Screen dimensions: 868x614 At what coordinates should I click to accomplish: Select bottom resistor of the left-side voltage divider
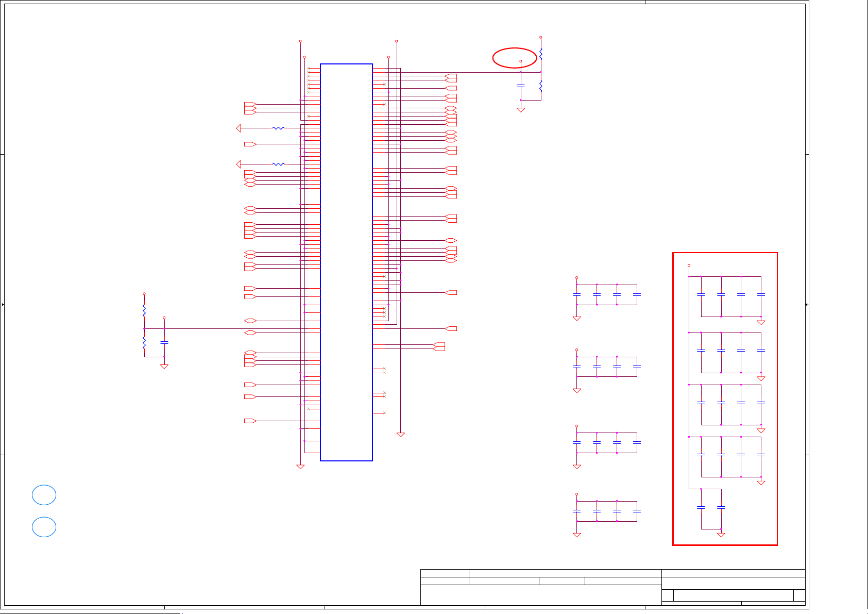pos(144,342)
